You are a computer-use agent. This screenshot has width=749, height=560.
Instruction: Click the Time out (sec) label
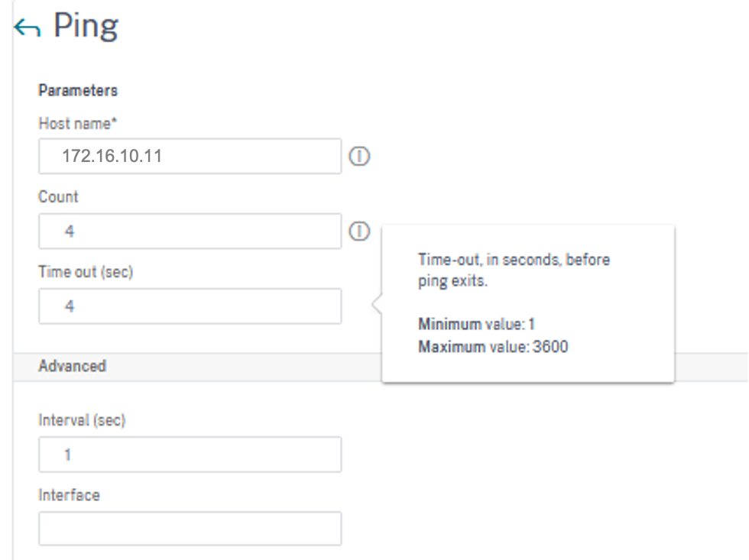click(x=86, y=271)
